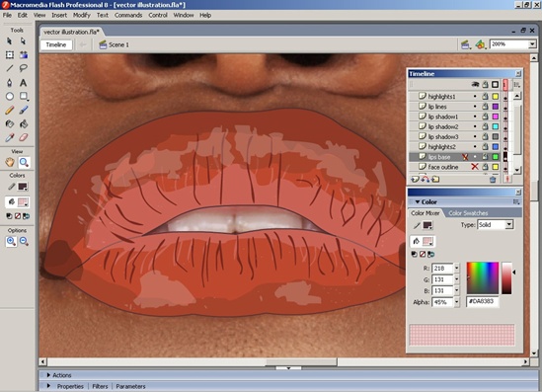Select the Eyedropper tool

click(x=9, y=137)
